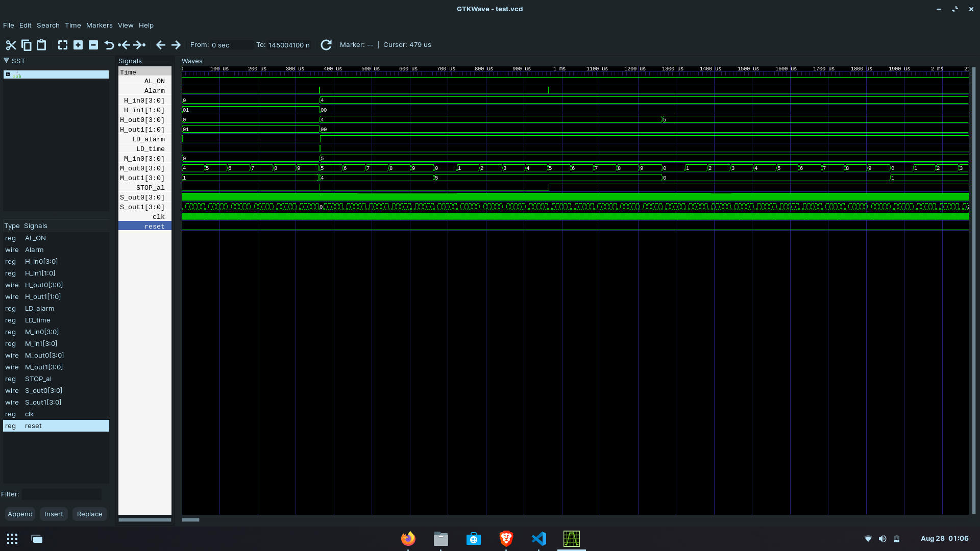Viewport: 980px width, 551px height.
Task: Expand the module tree plus box
Action: [x=8, y=74]
